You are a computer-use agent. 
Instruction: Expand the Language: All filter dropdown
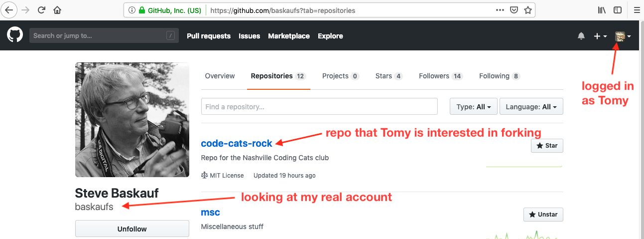[x=531, y=107]
